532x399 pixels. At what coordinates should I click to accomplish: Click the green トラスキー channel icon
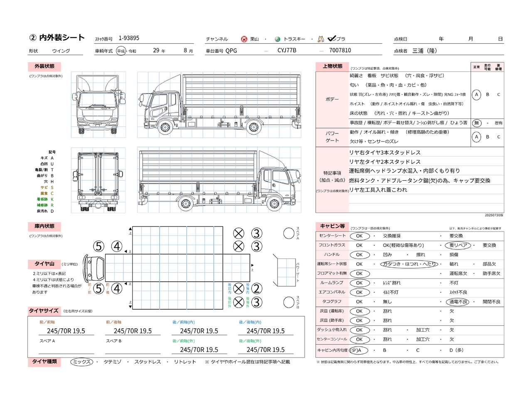(x=278, y=39)
